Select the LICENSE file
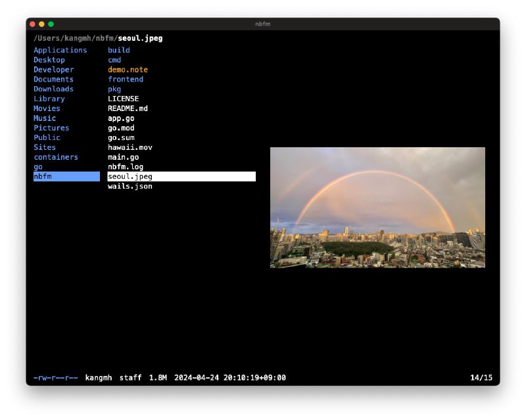526x420 pixels. (x=123, y=99)
